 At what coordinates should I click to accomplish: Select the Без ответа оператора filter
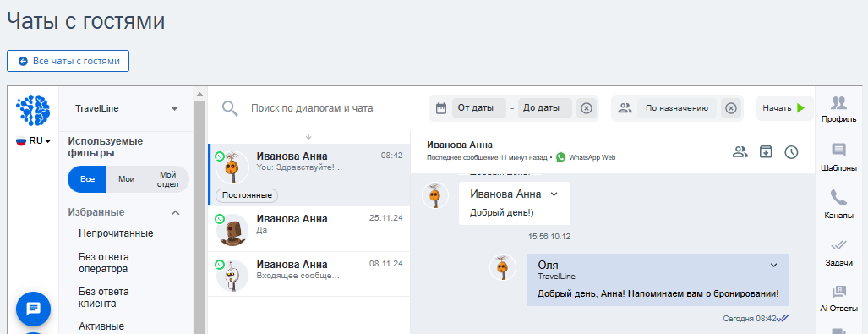[x=103, y=262]
